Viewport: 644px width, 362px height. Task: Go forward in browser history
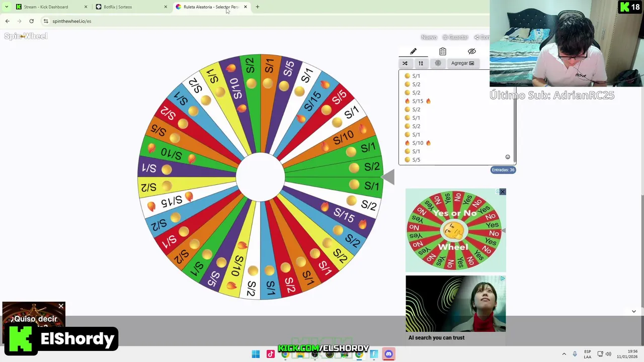pos(19,21)
